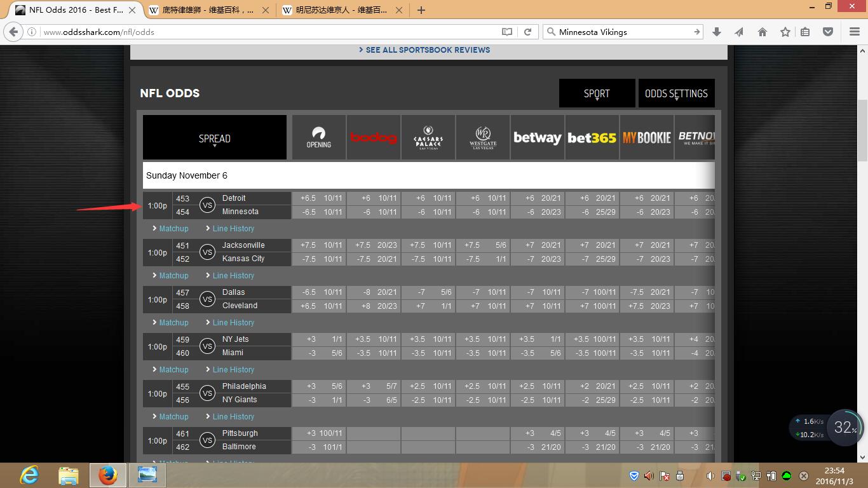868x488 pixels.
Task: Open Matchup link for NY Jets vs Miami
Action: point(173,370)
